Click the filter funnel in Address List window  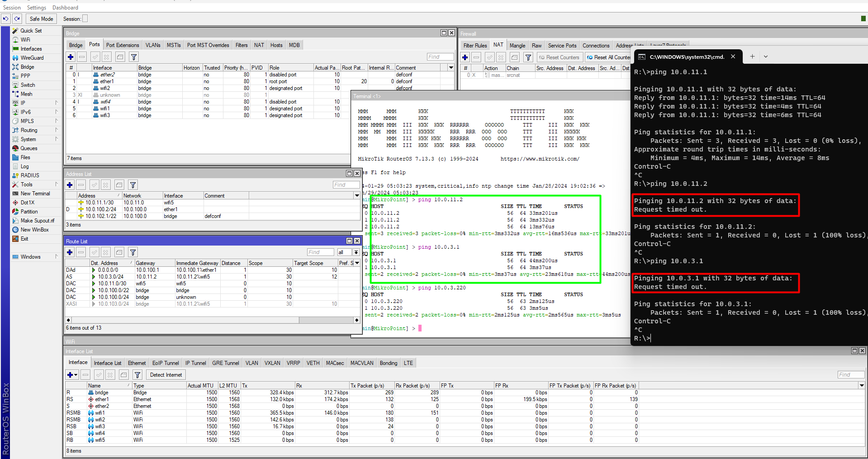click(x=133, y=185)
